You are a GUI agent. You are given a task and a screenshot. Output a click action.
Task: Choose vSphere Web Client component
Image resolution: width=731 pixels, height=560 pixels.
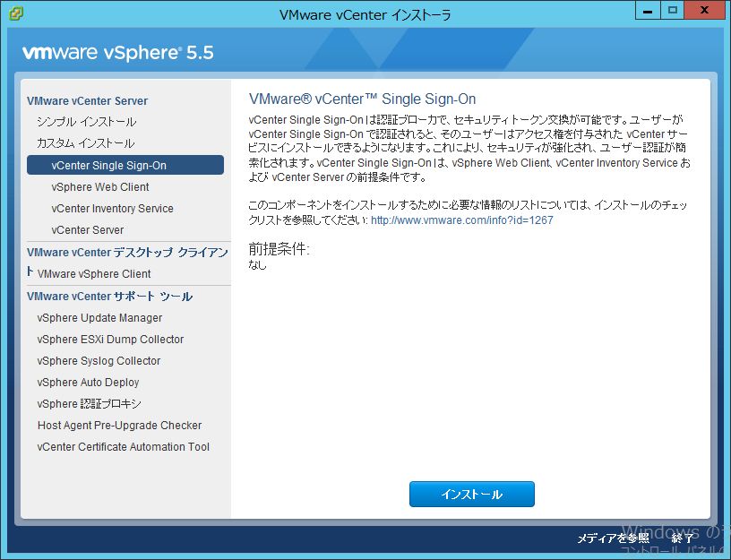point(100,187)
